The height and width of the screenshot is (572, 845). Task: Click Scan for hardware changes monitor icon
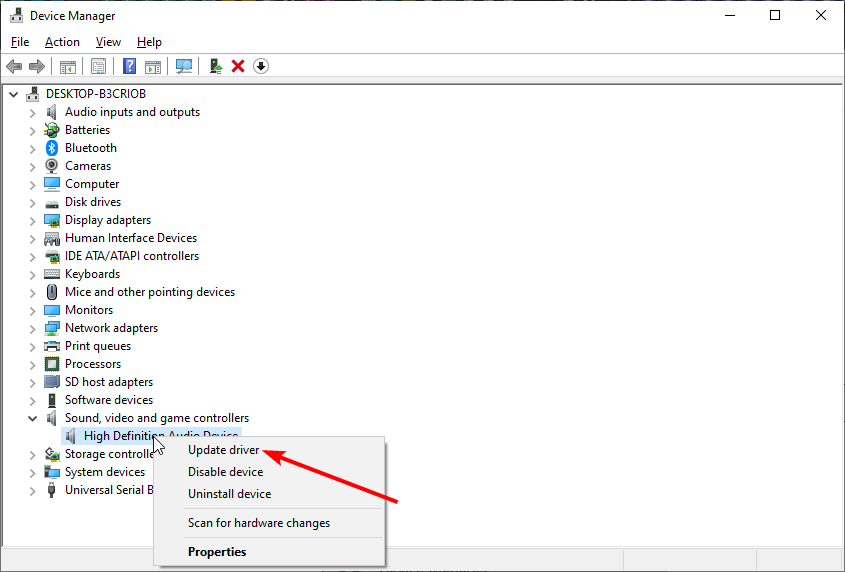click(x=184, y=66)
